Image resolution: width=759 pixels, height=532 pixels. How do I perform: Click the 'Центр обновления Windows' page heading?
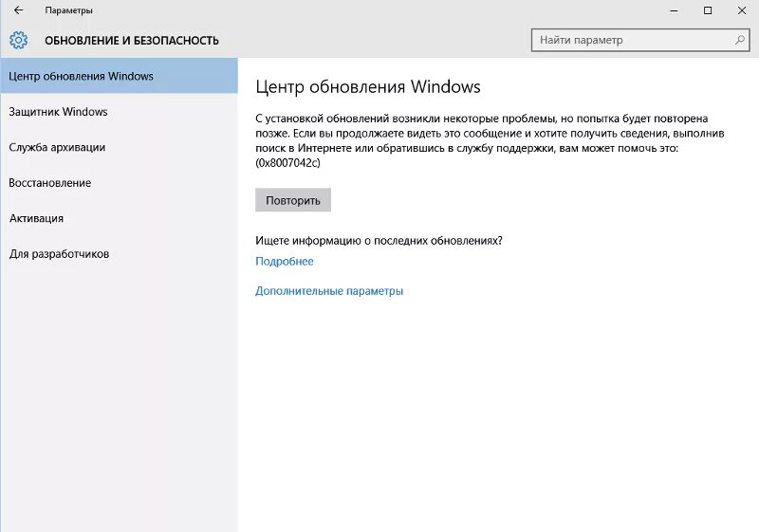pos(368,86)
